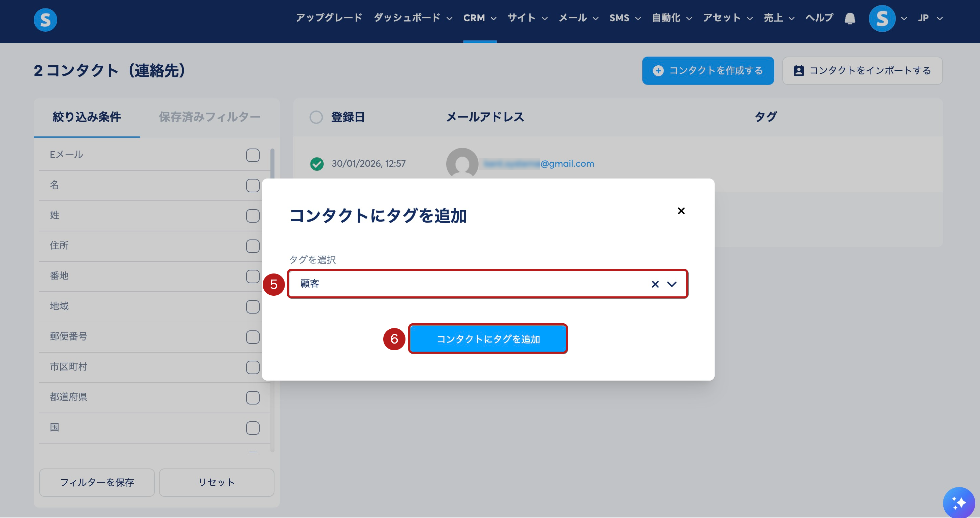Click コンタクトを作成する button
The height and width of the screenshot is (518, 980).
(x=708, y=71)
